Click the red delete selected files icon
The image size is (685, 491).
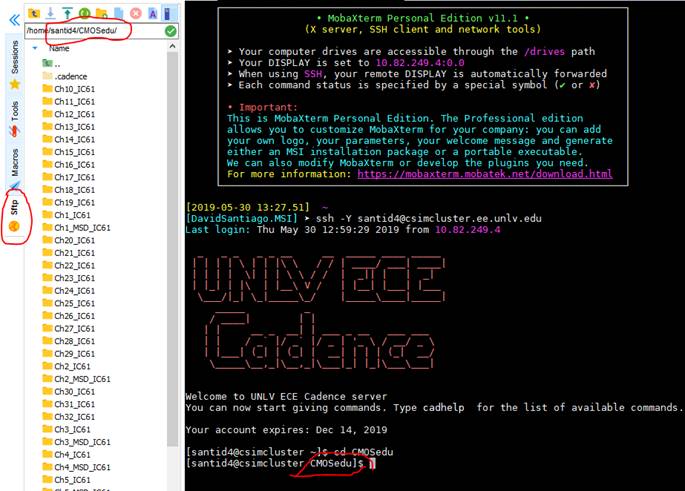136,13
